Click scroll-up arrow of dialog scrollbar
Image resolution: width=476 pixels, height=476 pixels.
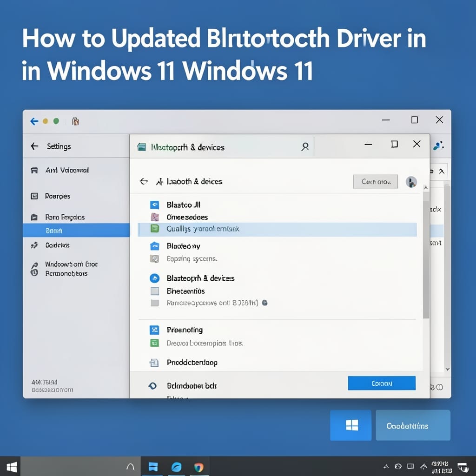coord(426,188)
